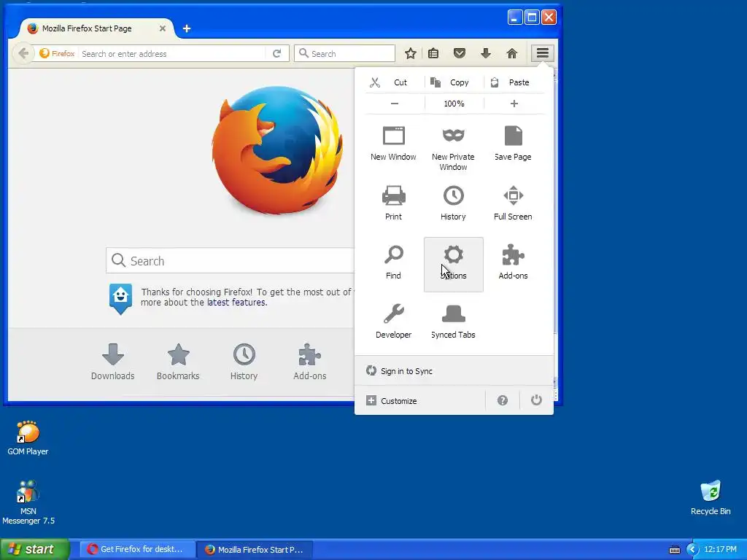Open Developer wrench tools

pos(393,322)
